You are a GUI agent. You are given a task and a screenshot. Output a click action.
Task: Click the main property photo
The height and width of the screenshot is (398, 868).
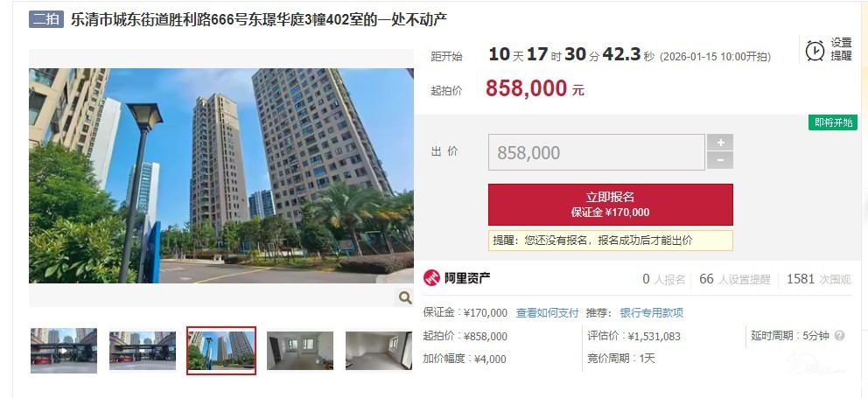(x=221, y=176)
